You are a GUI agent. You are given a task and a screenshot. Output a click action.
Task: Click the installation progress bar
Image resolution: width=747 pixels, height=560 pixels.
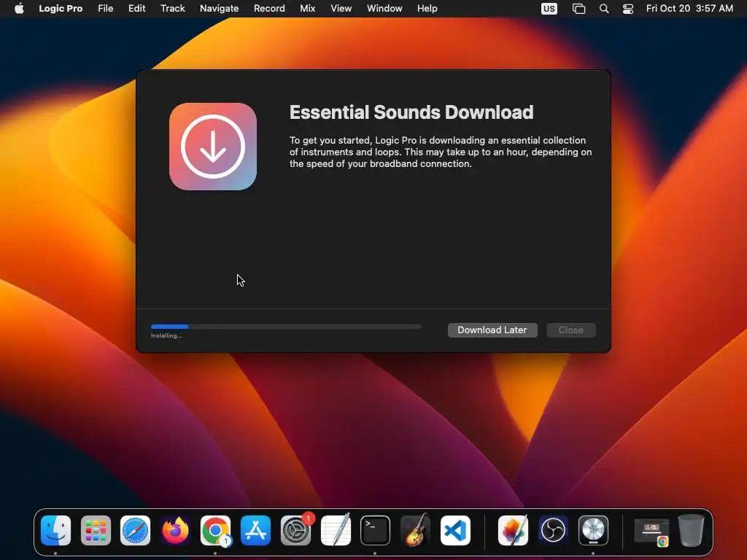pos(286,327)
